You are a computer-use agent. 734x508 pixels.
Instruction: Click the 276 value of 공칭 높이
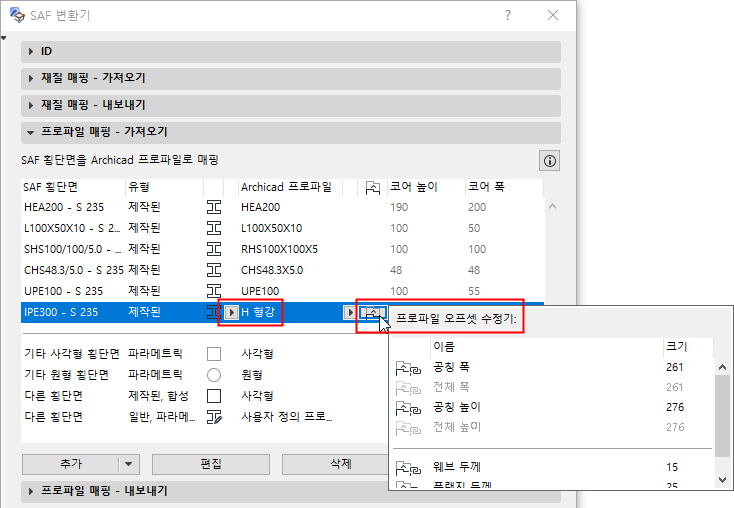pos(675,407)
